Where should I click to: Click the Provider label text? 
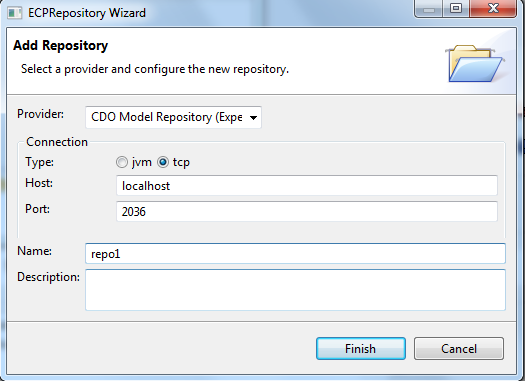pos(40,114)
